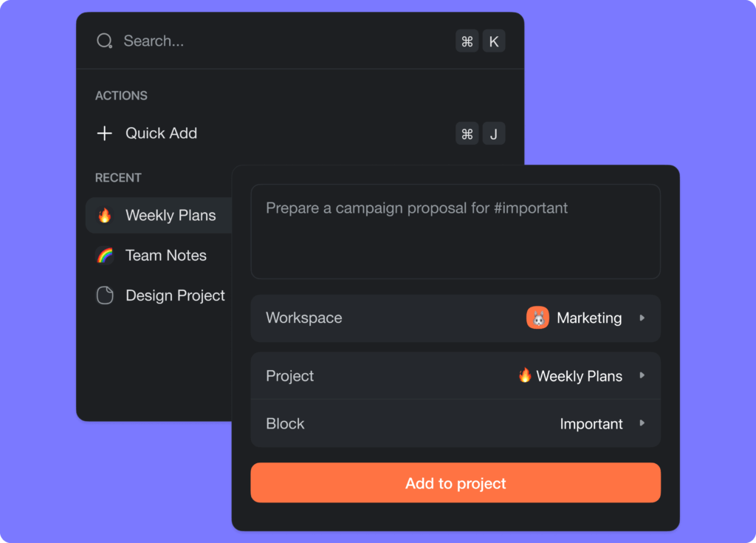Select Weekly Plans from the Recent list
Screen dimensions: 756x543
click(x=170, y=215)
